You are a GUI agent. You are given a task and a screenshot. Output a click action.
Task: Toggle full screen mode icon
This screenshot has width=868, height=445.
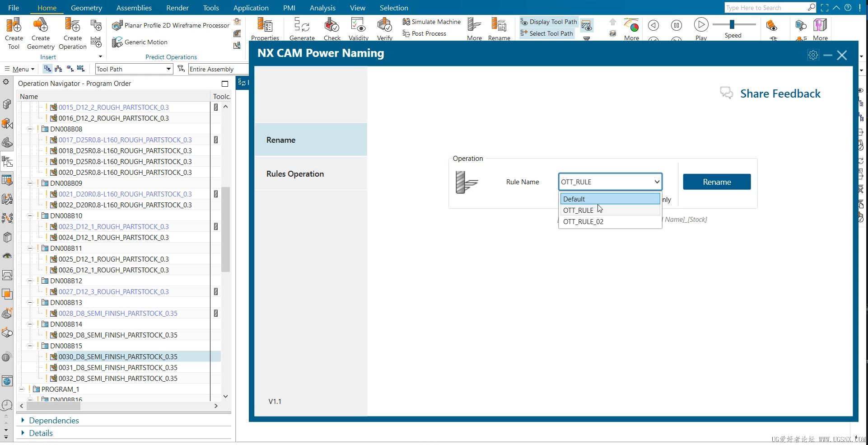coord(824,8)
